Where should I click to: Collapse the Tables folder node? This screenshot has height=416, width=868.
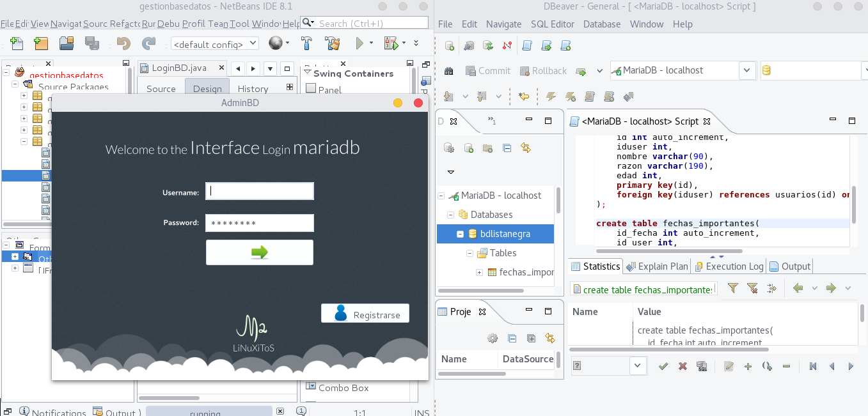[470, 253]
